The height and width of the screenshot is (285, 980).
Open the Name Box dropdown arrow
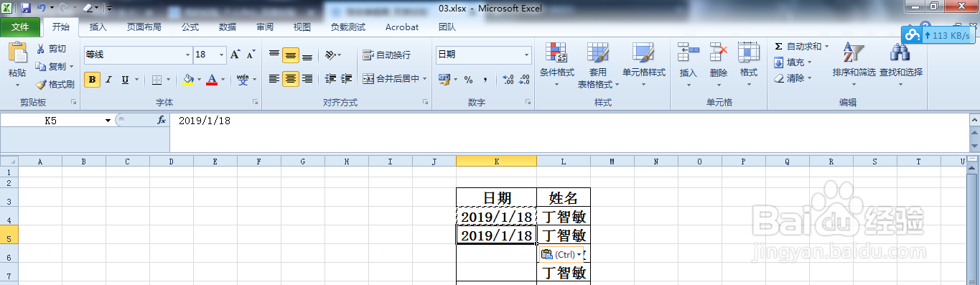[x=108, y=121]
